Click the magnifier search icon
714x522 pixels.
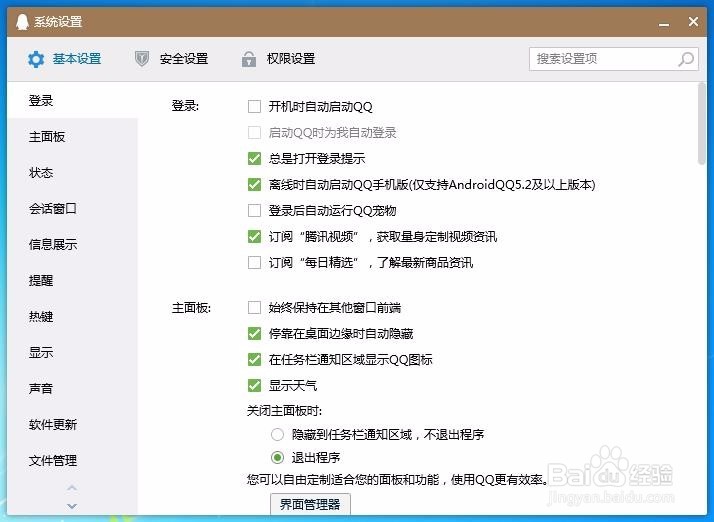point(686,59)
